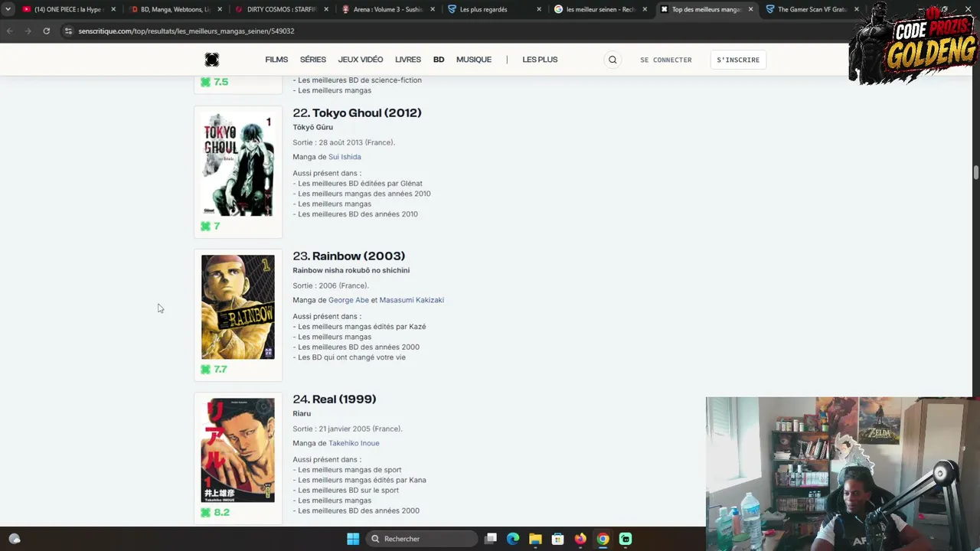Image resolution: width=980 pixels, height=551 pixels.
Task: Open the site information icon in address bar
Action: tap(68, 31)
